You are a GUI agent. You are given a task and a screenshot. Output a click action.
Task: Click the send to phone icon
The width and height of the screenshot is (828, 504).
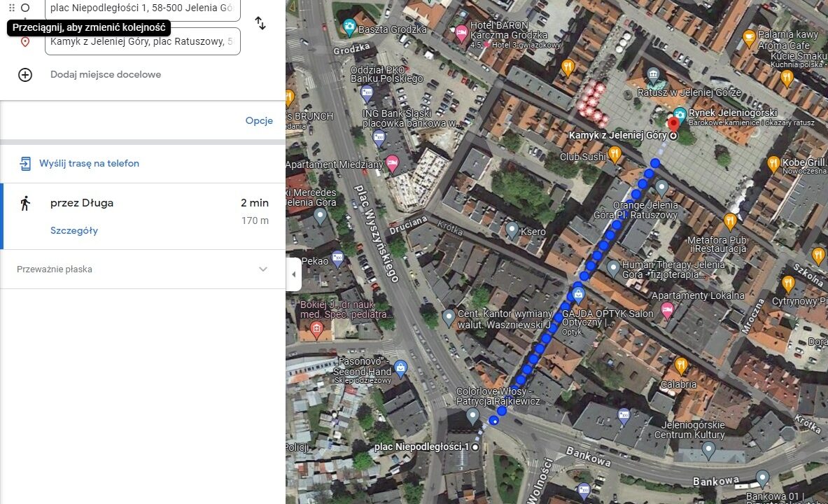pyautogui.click(x=25, y=164)
